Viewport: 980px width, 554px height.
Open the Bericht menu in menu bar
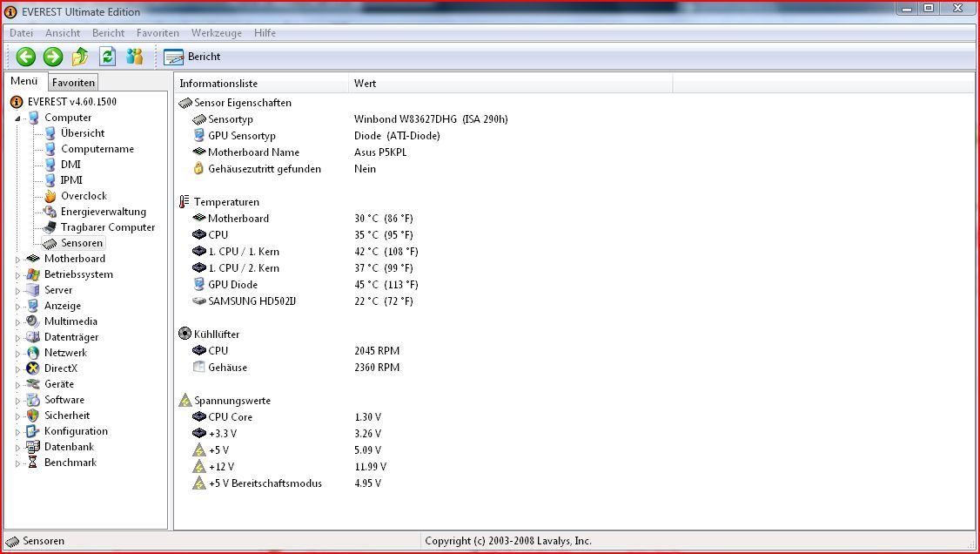point(108,33)
